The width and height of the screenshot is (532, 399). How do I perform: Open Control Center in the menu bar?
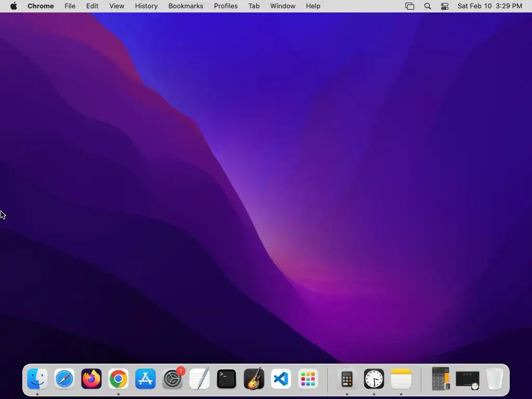445,6
